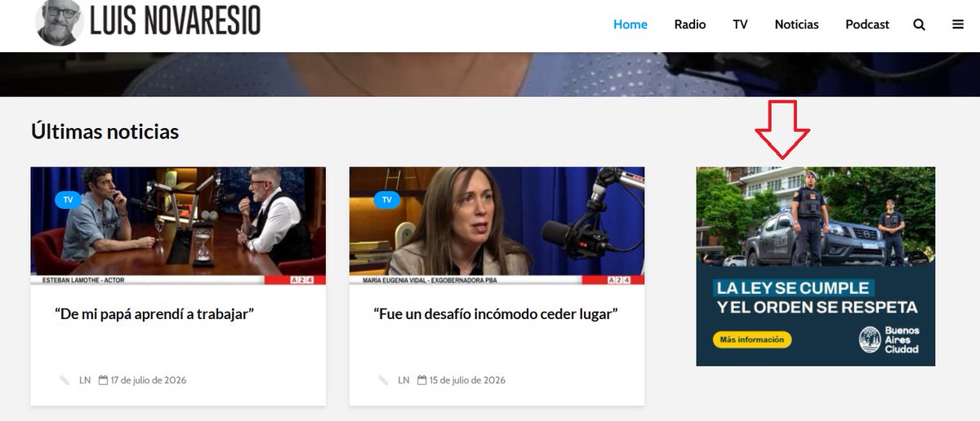
Task: Open TV section in navigation
Action: pyautogui.click(x=740, y=24)
